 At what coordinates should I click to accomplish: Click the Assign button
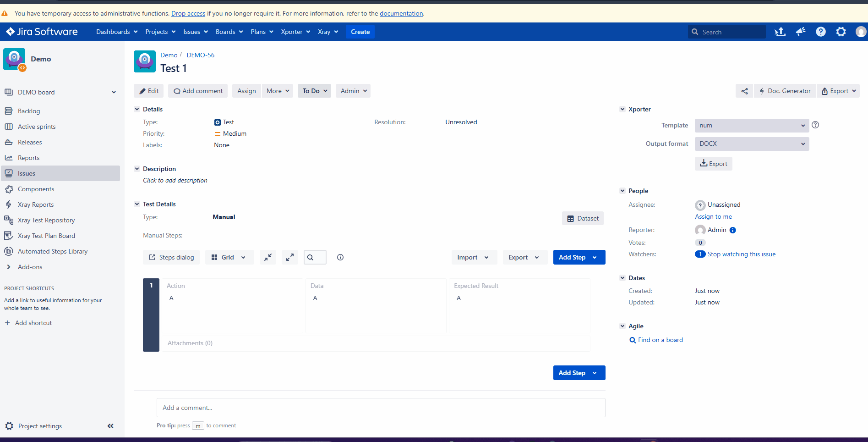coord(246,91)
